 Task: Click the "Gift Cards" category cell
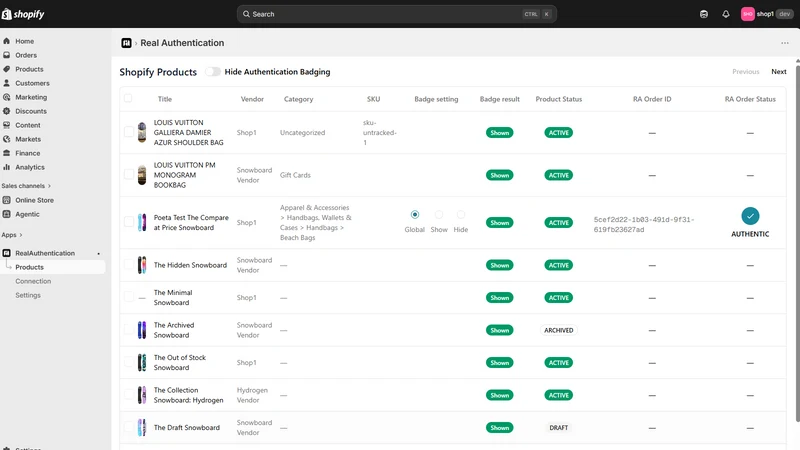pos(295,175)
